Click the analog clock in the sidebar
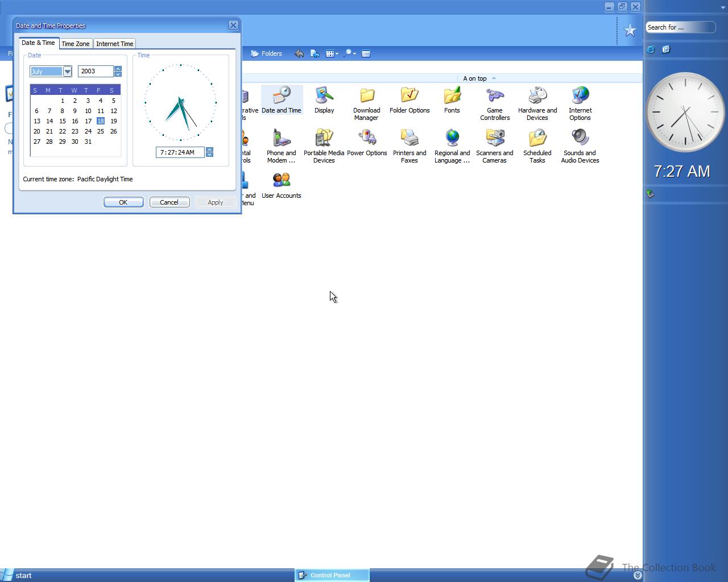728x582 pixels. pyautogui.click(x=685, y=112)
